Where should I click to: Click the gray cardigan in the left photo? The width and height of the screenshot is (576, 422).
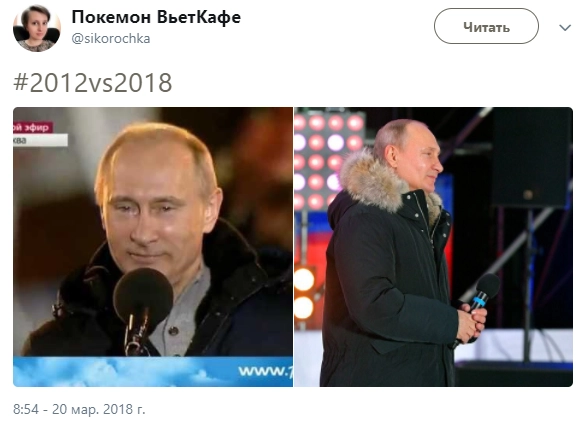click(180, 316)
